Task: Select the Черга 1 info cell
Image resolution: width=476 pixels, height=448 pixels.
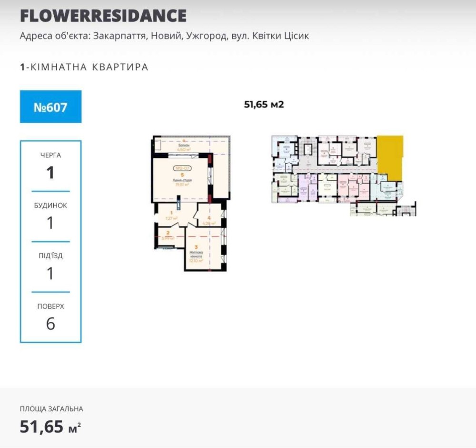Action: pyautogui.click(x=50, y=166)
